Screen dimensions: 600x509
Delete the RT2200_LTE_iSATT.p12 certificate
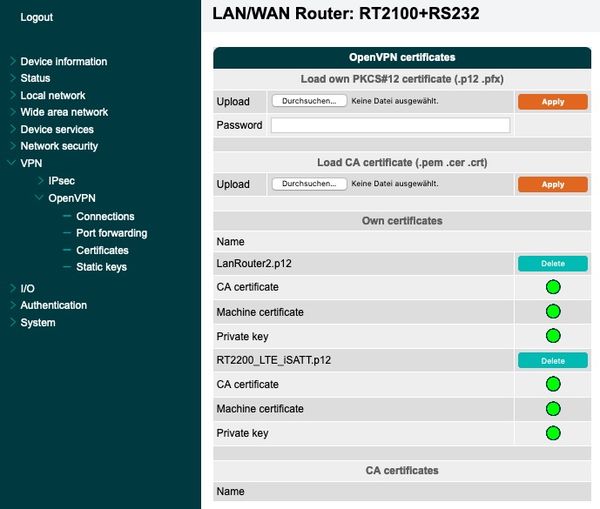(553, 361)
